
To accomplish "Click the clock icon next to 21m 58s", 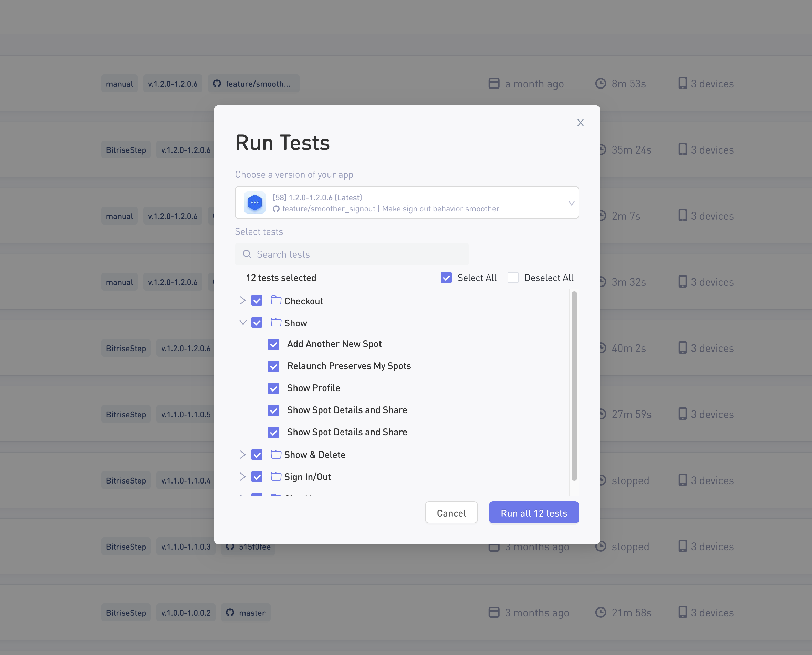I will [x=600, y=612].
